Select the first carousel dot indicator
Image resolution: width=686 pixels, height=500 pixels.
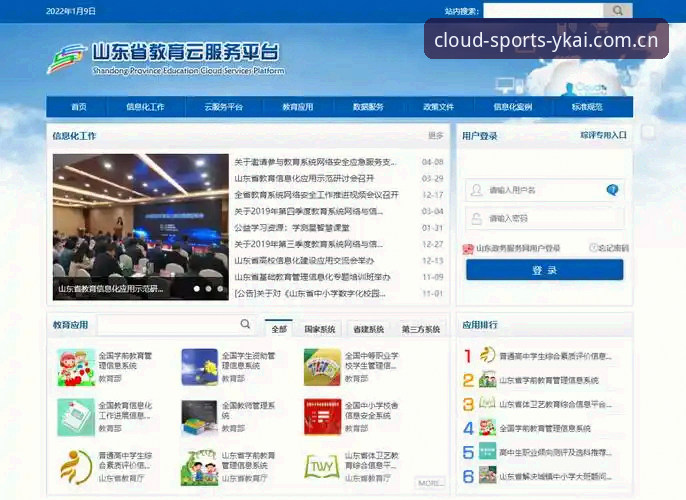(x=197, y=289)
